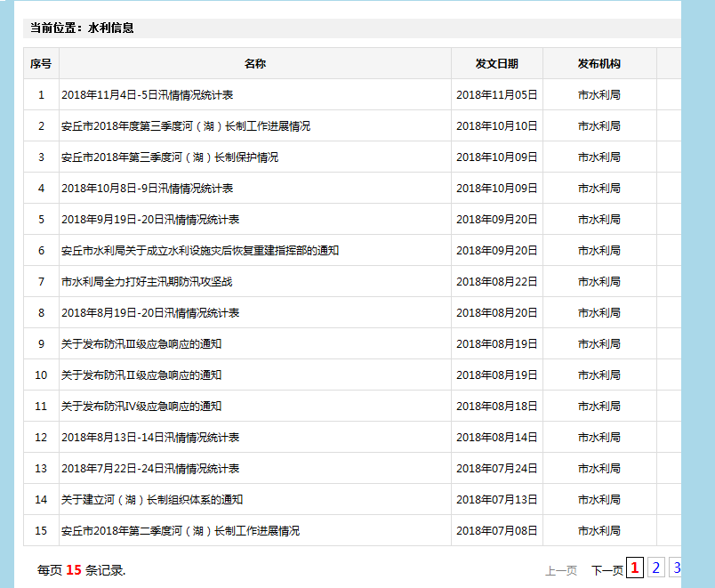715x588 pixels.
Task: Click the 序号 column header
Action: point(41,64)
